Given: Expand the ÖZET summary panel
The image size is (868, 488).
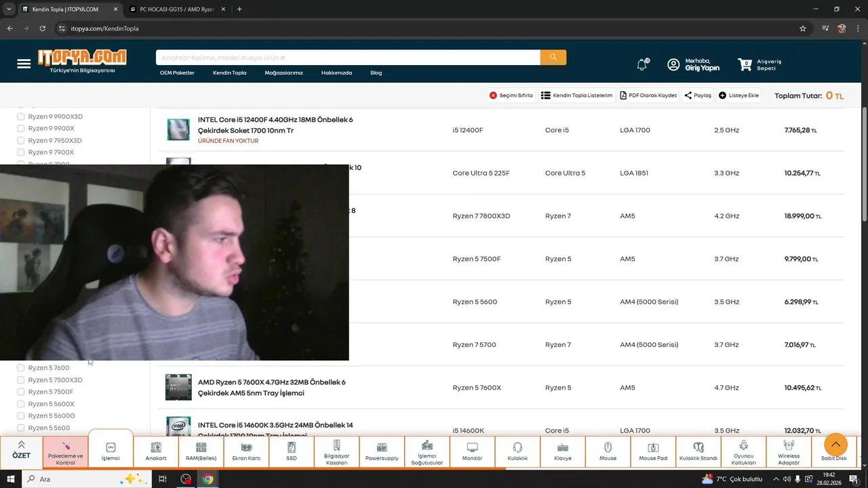Looking at the screenshot, I should tap(21, 451).
